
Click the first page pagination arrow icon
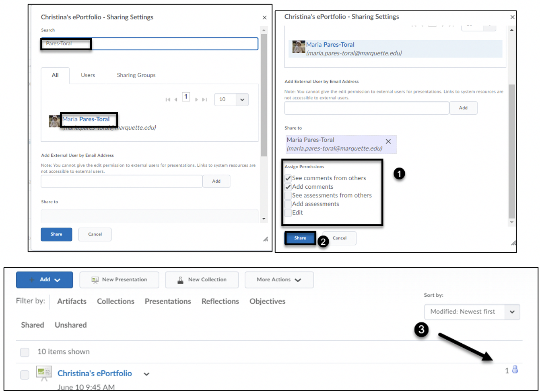click(168, 99)
